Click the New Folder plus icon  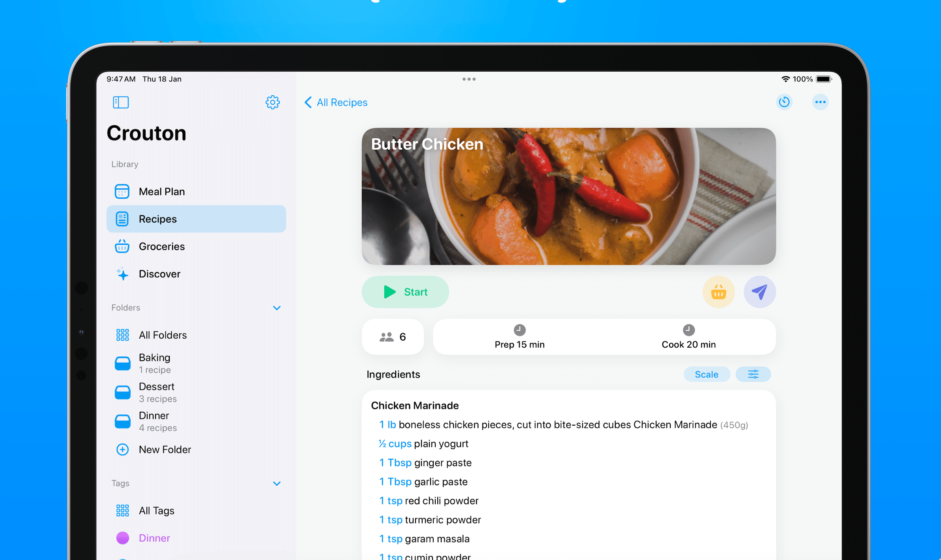point(122,448)
